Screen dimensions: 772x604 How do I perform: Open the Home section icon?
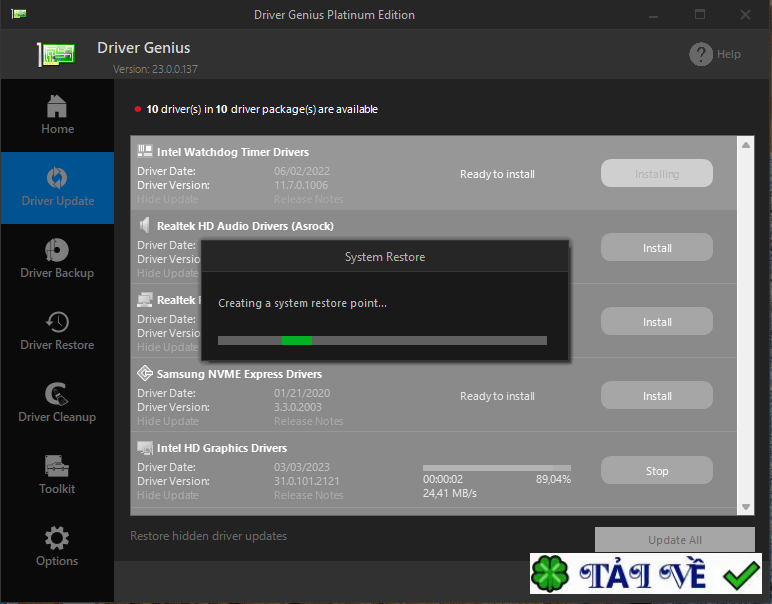pos(57,105)
